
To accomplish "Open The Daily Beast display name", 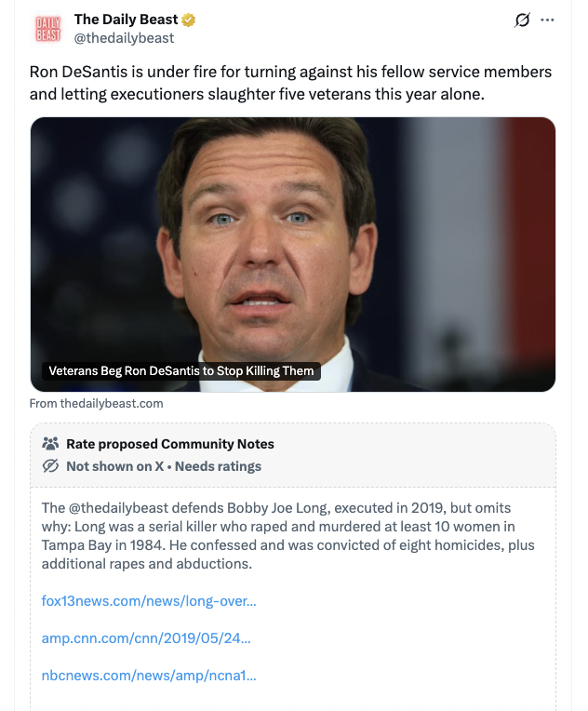I will pyautogui.click(x=126, y=20).
